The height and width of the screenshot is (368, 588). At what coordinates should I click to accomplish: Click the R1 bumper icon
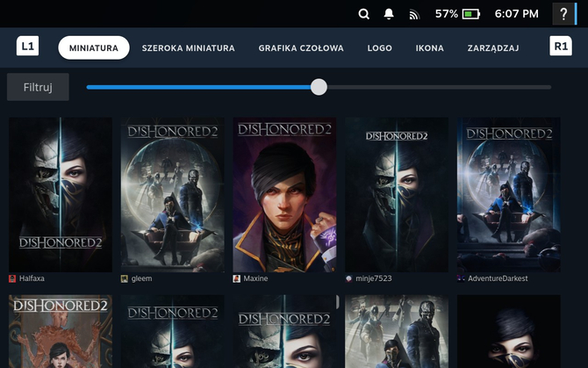tap(561, 47)
